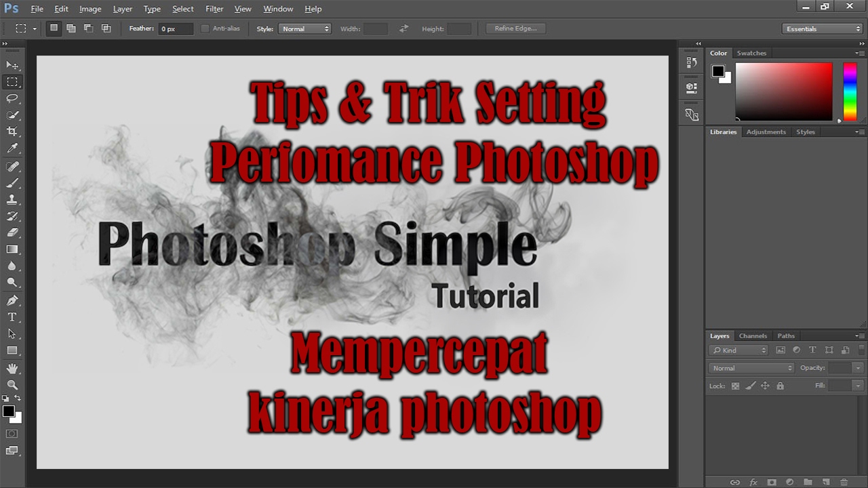Open the Style dropdown set to Normal
This screenshot has width=868, height=488.
tap(304, 28)
